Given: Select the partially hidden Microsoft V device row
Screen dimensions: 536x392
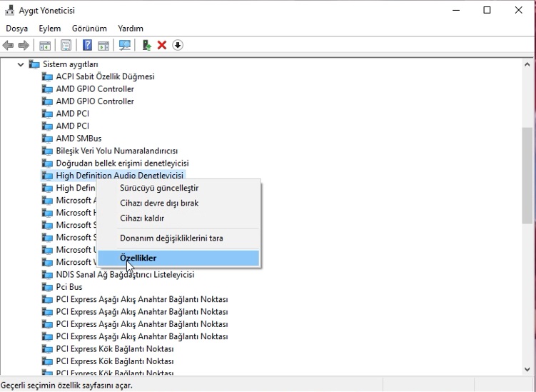Looking at the screenshot, I should coord(76,262).
